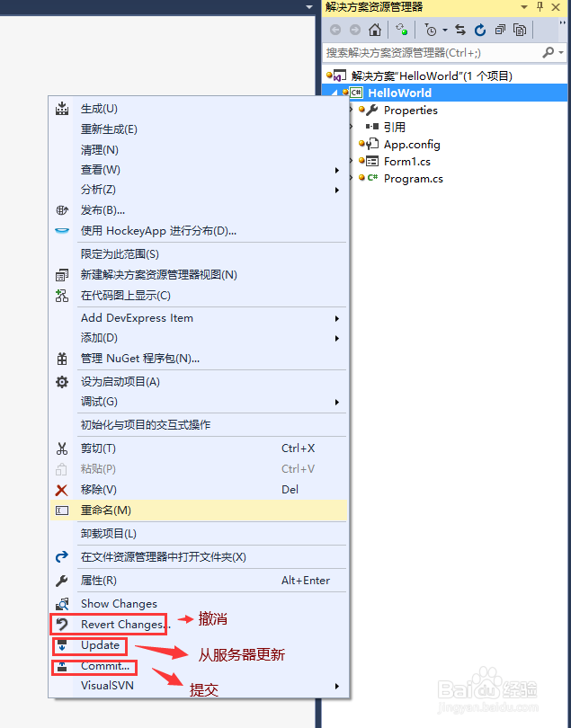
Task: Click the Back navigation arrow in Solution Explorer
Action: coord(335,31)
